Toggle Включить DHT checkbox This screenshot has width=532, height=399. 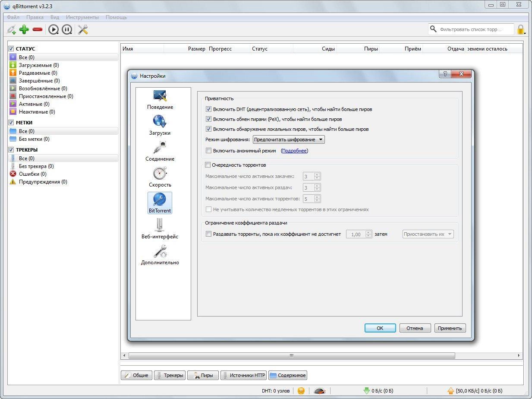pyautogui.click(x=209, y=109)
